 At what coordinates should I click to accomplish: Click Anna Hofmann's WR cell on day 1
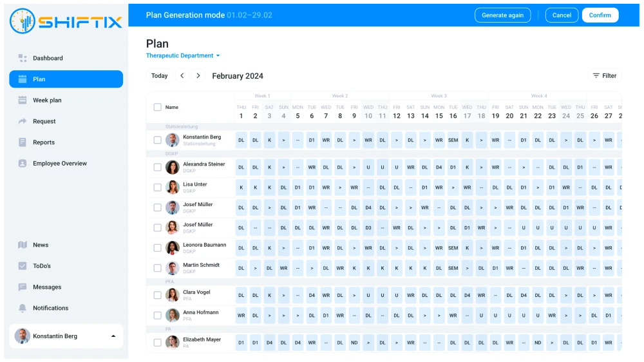pyautogui.click(x=241, y=315)
